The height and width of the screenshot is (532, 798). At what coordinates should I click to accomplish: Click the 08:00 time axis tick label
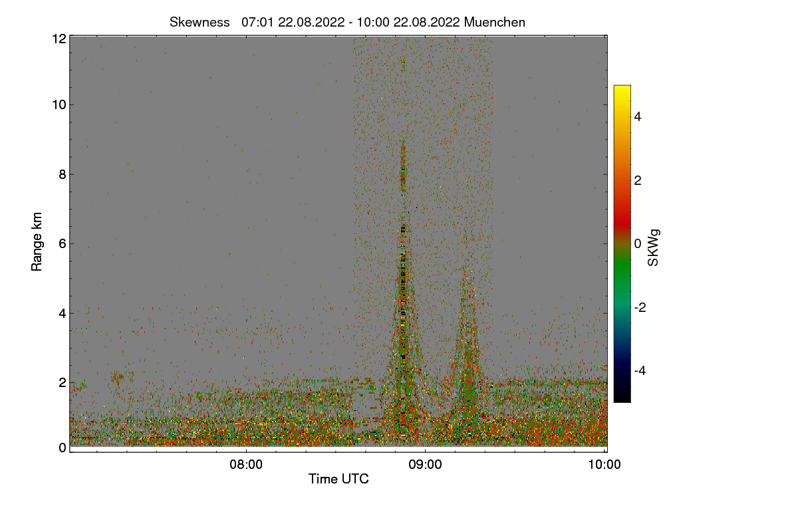click(x=246, y=465)
